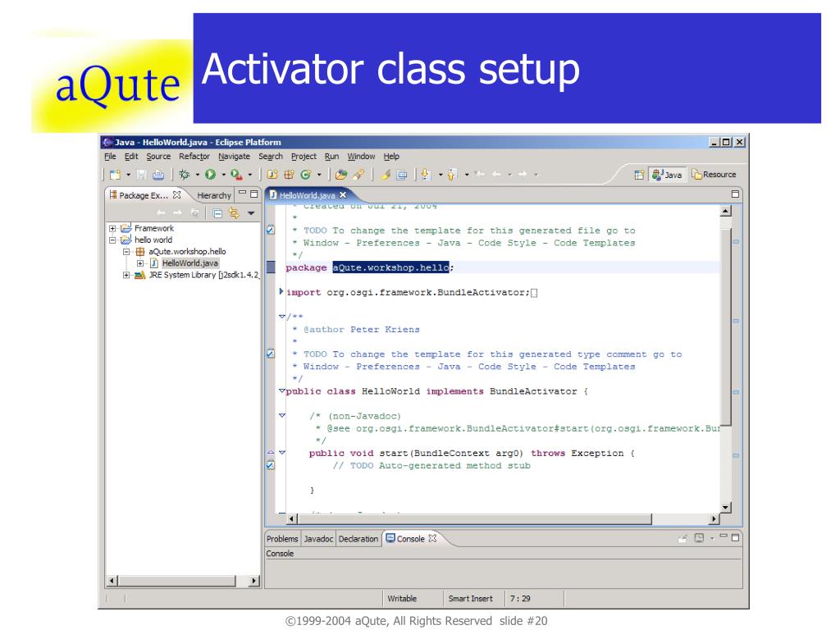Click the pencil marker toolbar icon
This screenshot has height=630, width=840.
point(386,175)
